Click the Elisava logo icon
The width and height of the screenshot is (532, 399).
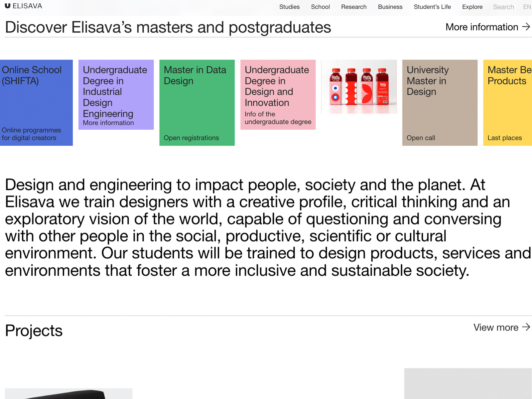pyautogui.click(x=8, y=6)
